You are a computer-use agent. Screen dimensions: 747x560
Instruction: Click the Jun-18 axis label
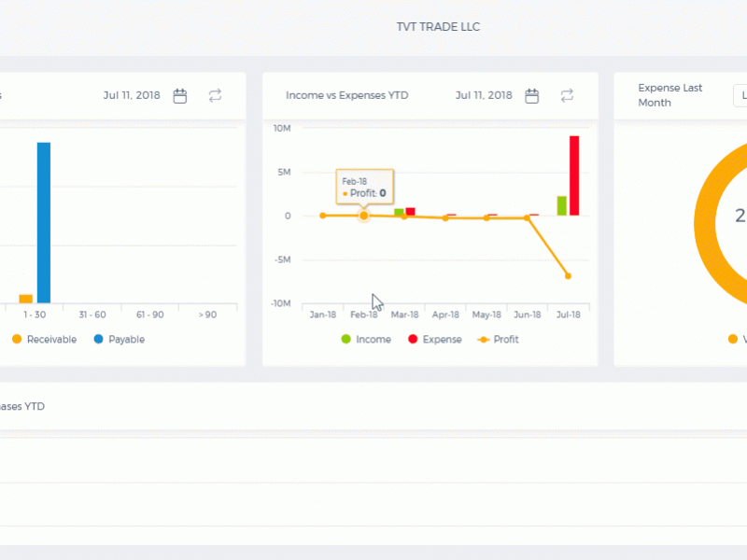pyautogui.click(x=528, y=315)
